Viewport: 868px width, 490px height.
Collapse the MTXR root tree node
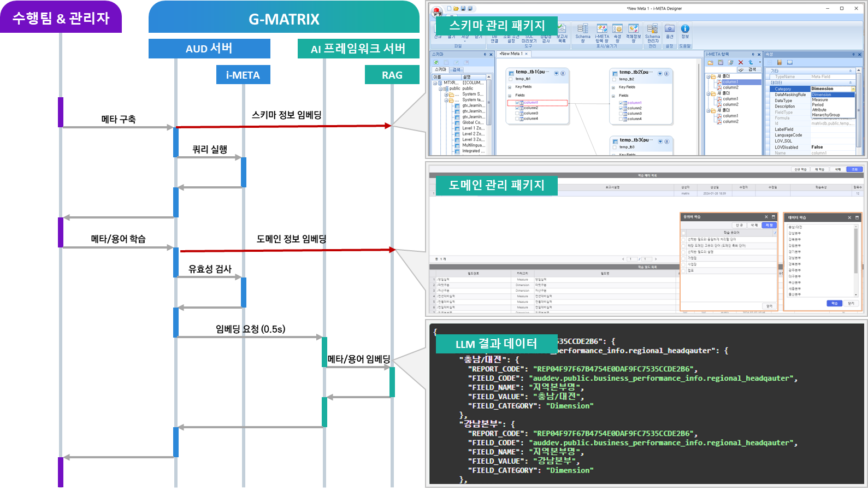pyautogui.click(x=435, y=83)
